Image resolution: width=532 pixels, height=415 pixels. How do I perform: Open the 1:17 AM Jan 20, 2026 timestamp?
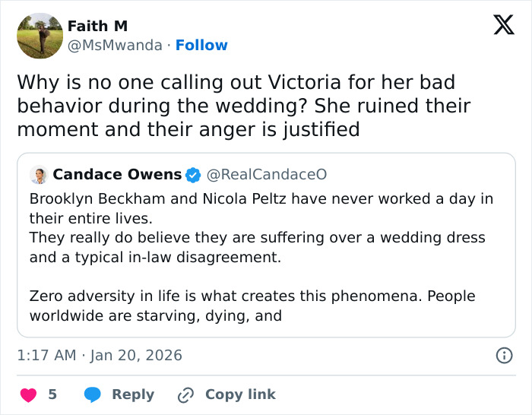pos(100,355)
